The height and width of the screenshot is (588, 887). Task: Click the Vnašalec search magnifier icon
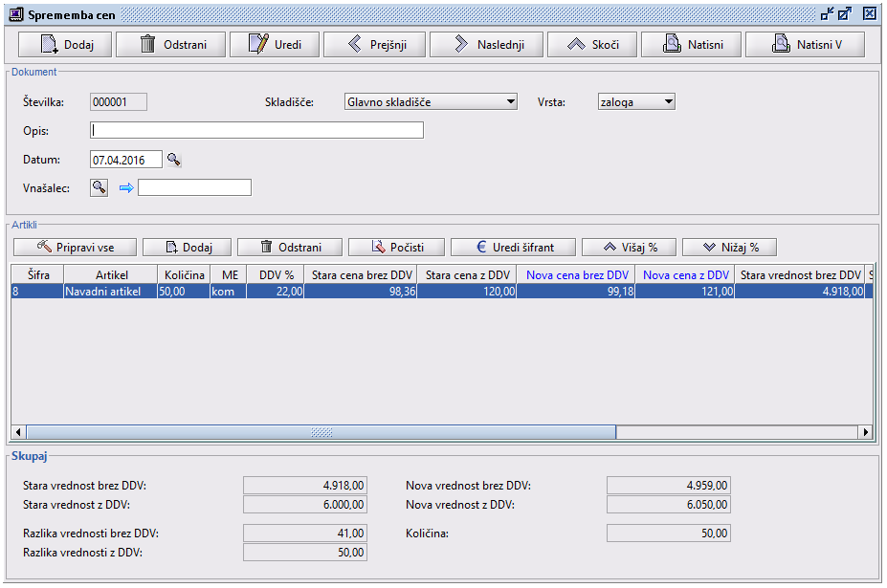pos(100,187)
